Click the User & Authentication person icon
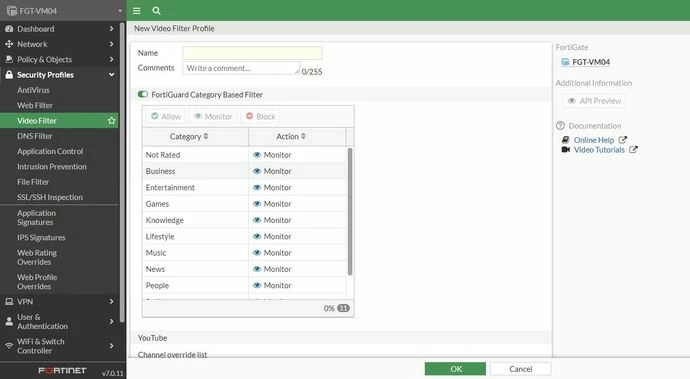Image resolution: width=690 pixels, height=379 pixels. (9, 321)
